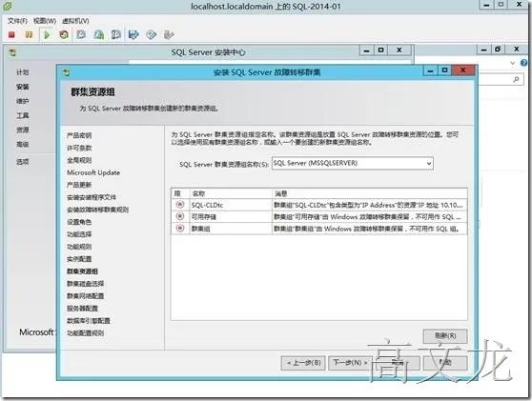Open the snapshot manager toolbar icon

pos(116,34)
